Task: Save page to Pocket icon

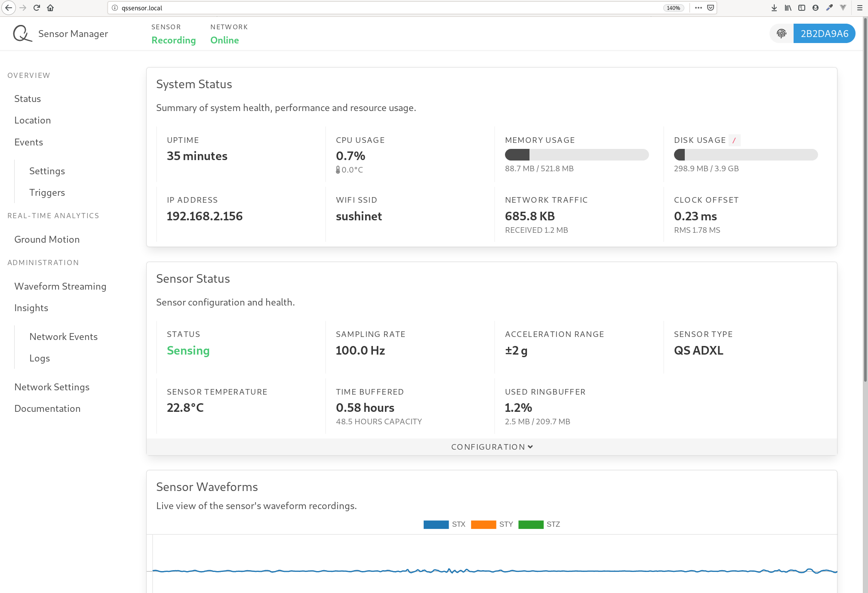Action: (711, 8)
